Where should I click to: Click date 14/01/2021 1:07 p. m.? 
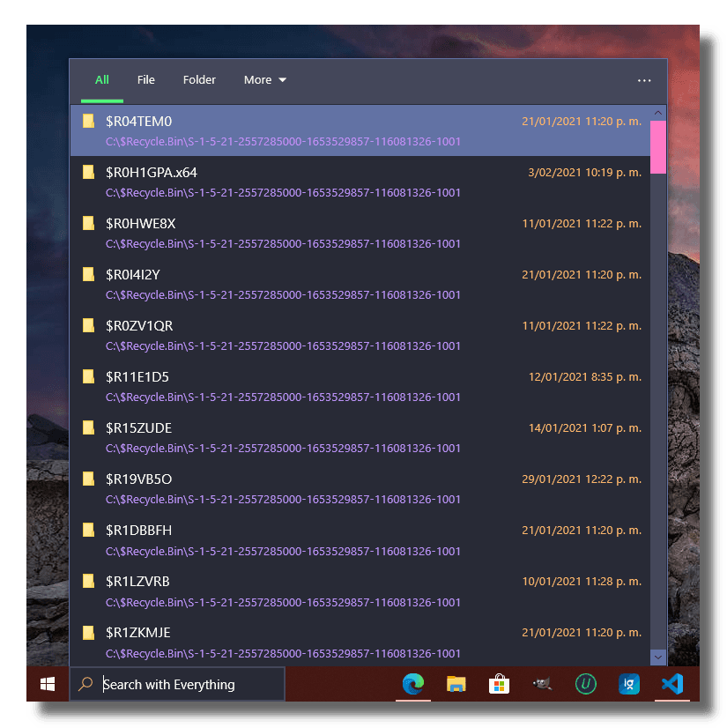(585, 427)
